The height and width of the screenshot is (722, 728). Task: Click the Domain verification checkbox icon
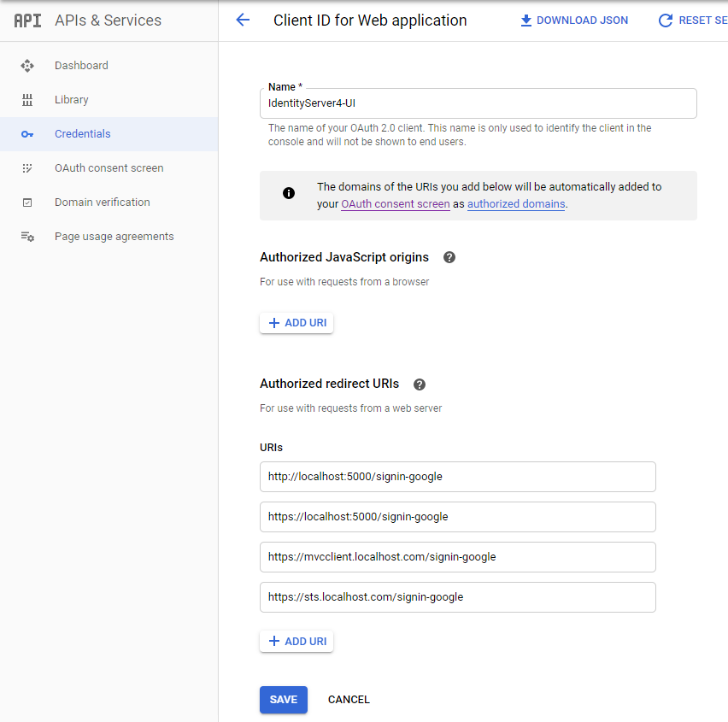pyautogui.click(x=27, y=203)
